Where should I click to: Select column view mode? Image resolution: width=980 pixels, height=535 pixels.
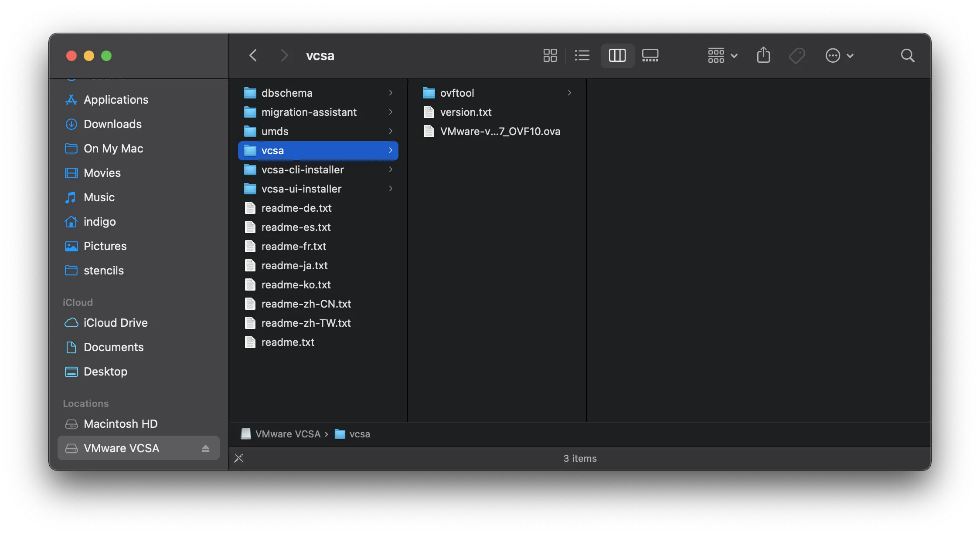[617, 55]
